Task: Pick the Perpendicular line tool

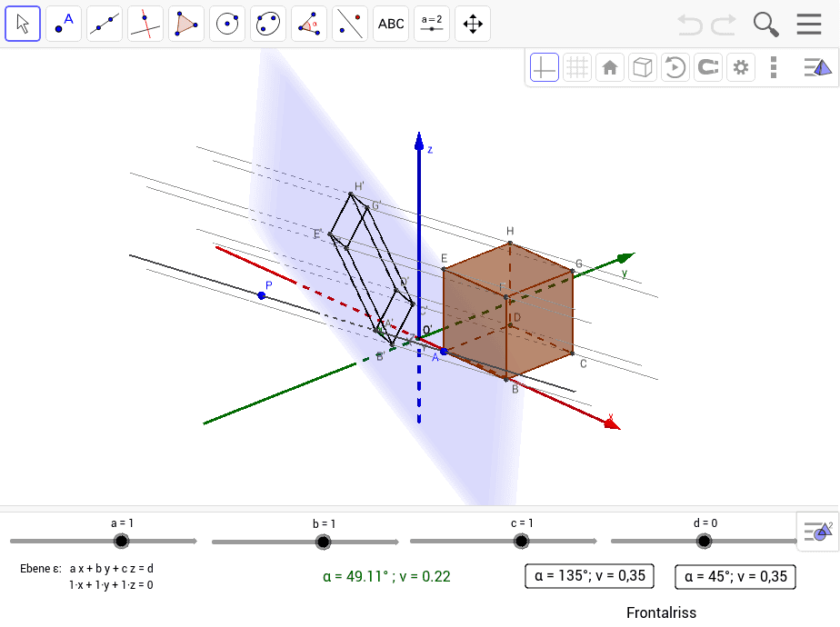Action: pyautogui.click(x=145, y=24)
